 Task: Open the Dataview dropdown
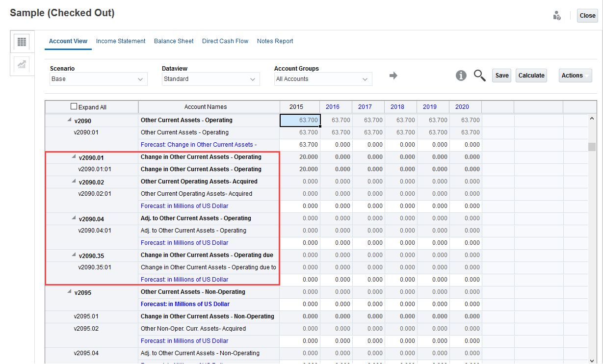click(210, 79)
